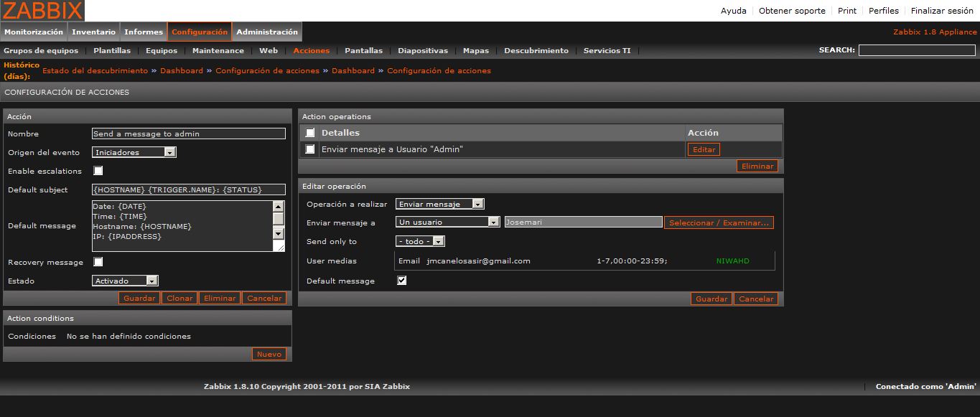
Task: Tick the Enable escalations checkbox
Action: (98, 171)
